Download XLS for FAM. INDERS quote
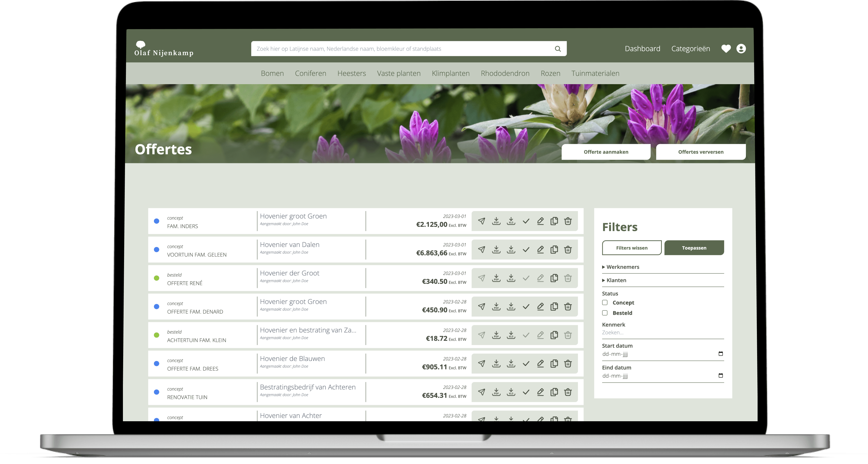 coord(511,221)
